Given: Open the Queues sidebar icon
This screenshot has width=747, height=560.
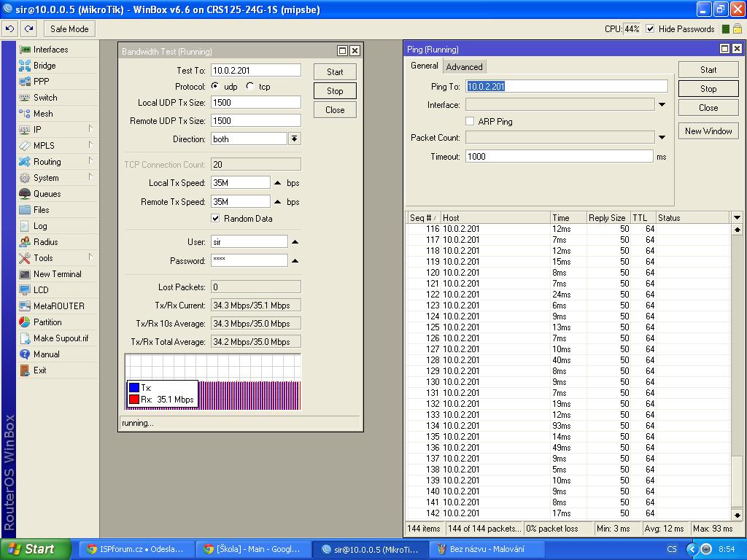Looking at the screenshot, I should coord(25,194).
